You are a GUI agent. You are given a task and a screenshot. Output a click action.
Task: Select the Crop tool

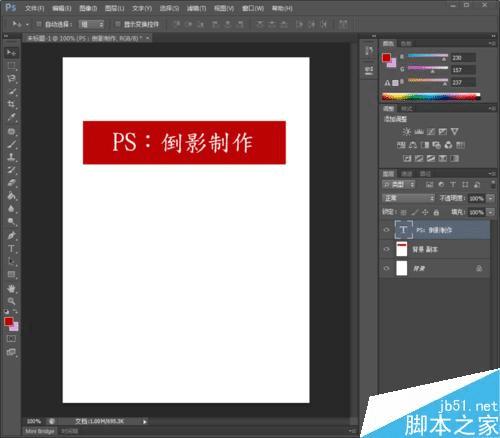[x=11, y=104]
